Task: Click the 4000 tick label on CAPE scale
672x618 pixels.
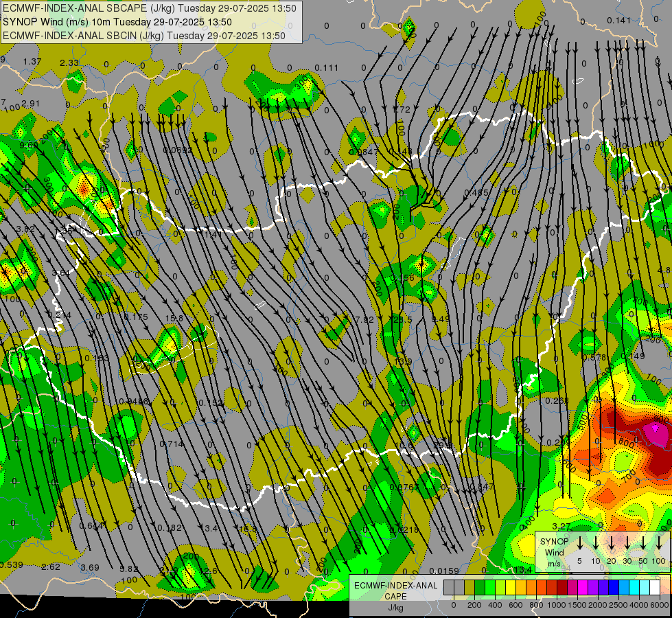Action: click(x=640, y=605)
